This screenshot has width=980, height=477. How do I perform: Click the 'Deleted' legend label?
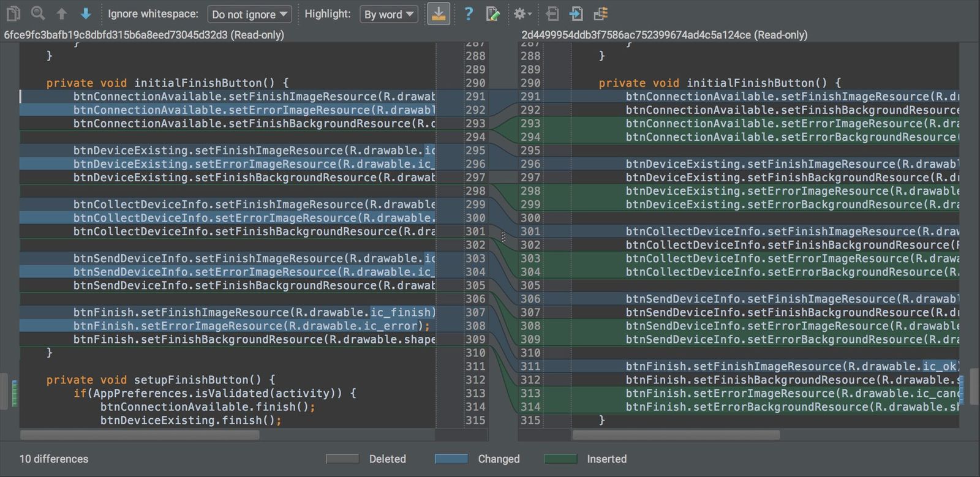click(x=387, y=459)
